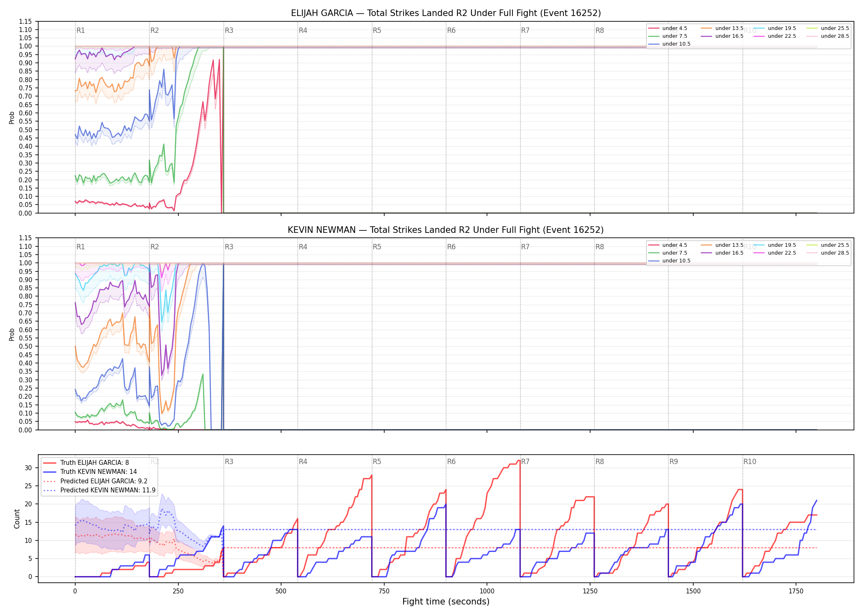Click the 250 x-axis tick label
The height and width of the screenshot is (616, 863).
(178, 591)
